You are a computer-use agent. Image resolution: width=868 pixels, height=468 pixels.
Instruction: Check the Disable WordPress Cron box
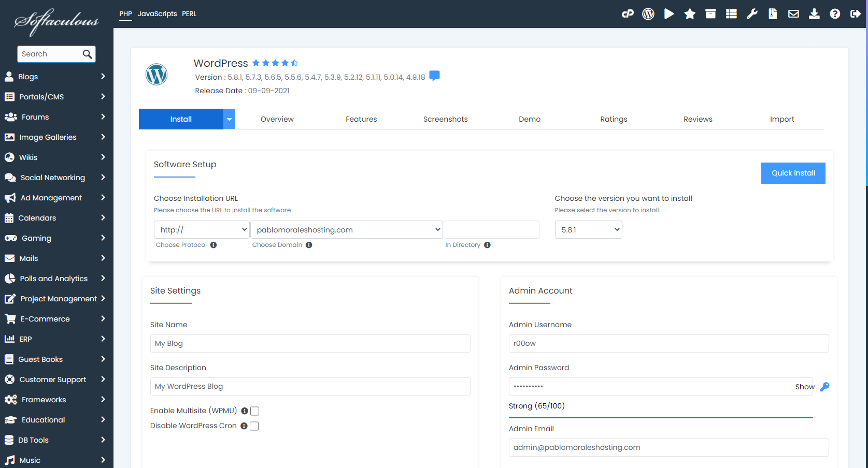[x=254, y=426]
